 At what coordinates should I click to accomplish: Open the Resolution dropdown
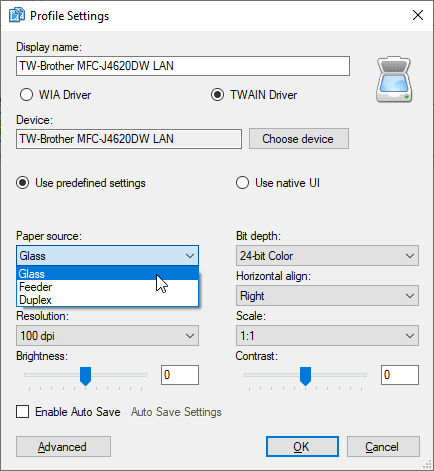pyautogui.click(x=107, y=336)
